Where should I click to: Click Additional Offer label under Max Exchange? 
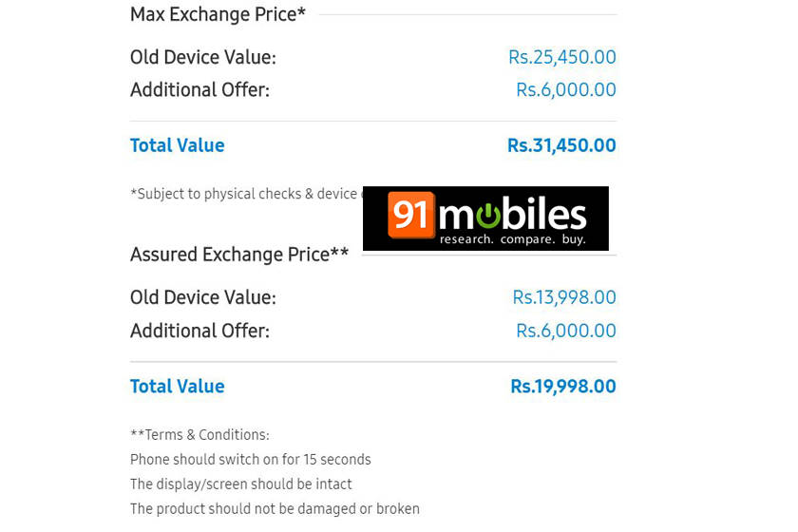tap(199, 90)
